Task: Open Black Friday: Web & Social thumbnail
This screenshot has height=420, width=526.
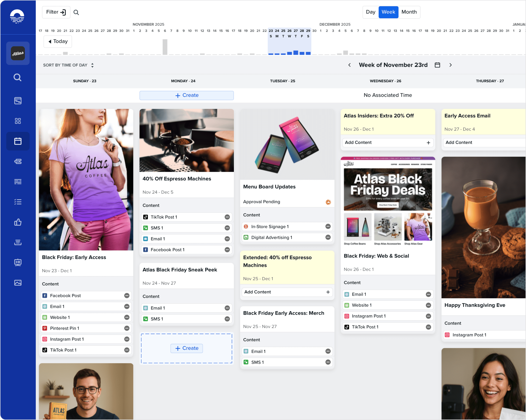Action: click(x=388, y=202)
